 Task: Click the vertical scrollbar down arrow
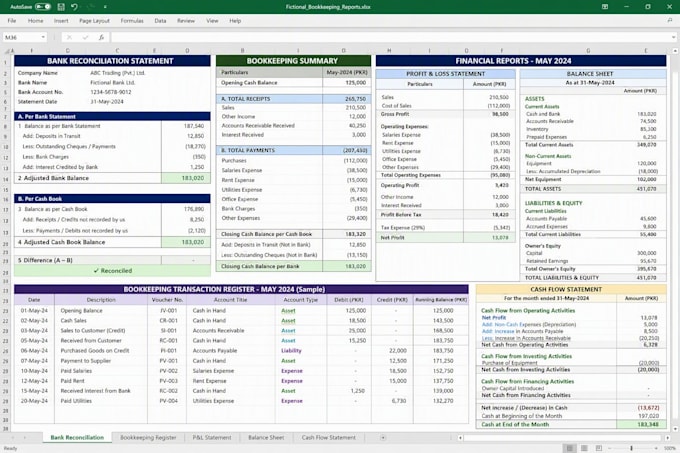click(x=675, y=429)
